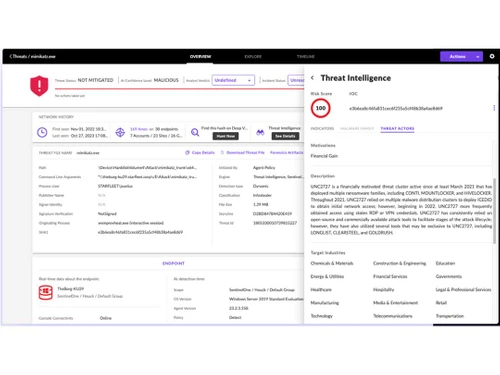500x375 pixels.
Task: Click the times-seen endpoints count link
Action: tap(139, 129)
